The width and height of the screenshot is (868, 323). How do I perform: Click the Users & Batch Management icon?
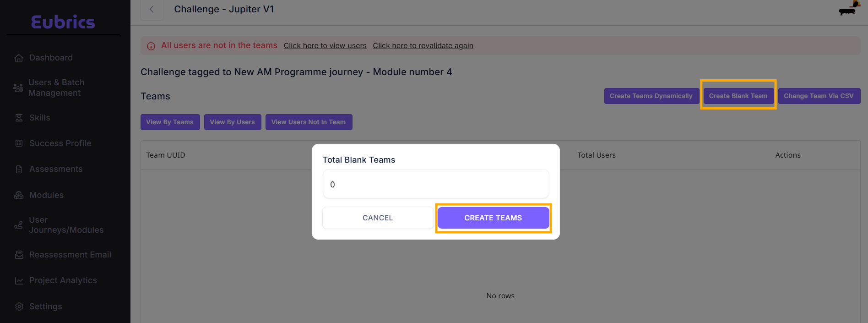coord(18,88)
